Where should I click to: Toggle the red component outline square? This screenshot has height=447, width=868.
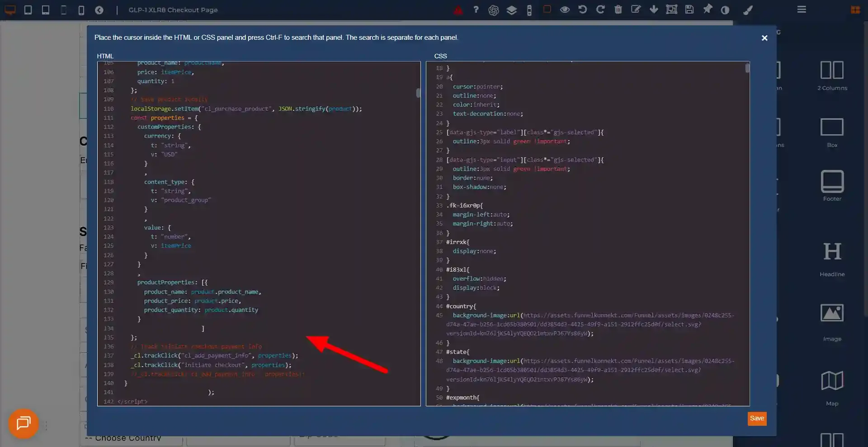pyautogui.click(x=547, y=9)
